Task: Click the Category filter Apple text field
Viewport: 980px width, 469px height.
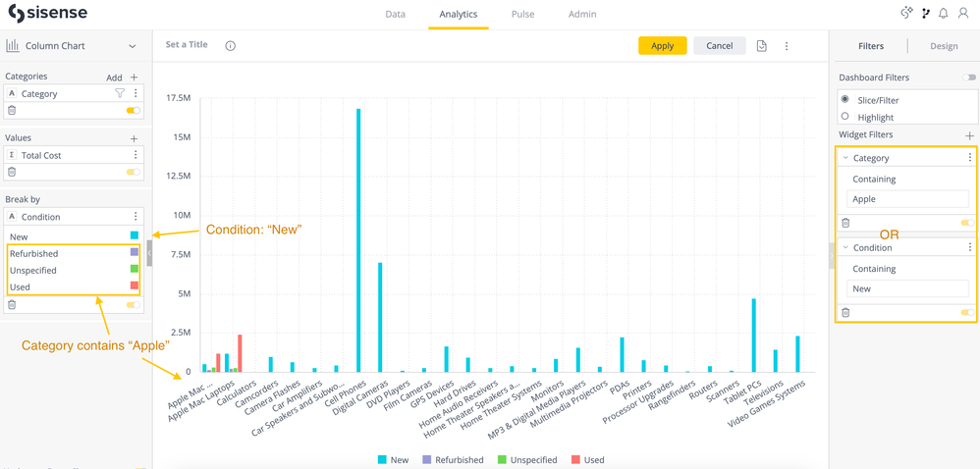Action: [907, 199]
